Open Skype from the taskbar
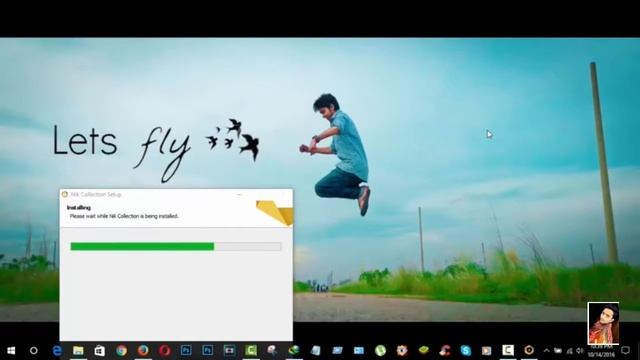This screenshot has height=360, width=640. [465, 351]
